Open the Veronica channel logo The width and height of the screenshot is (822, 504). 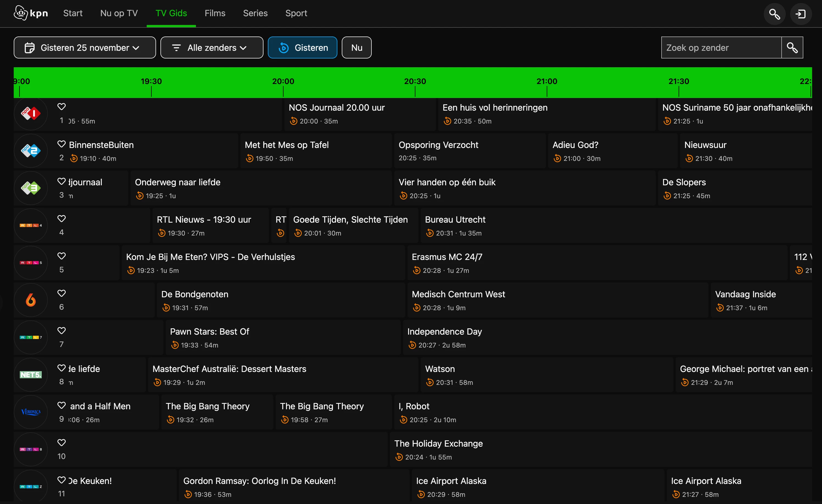point(31,412)
